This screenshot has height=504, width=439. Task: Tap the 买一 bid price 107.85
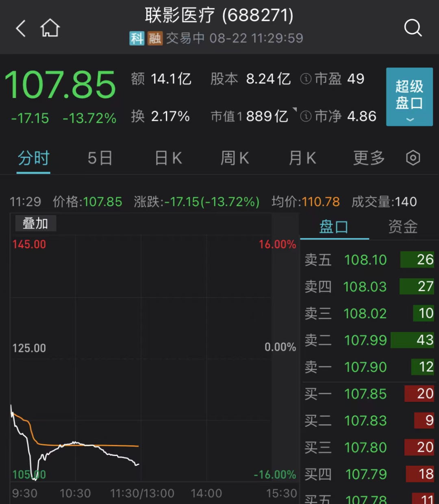point(365,394)
